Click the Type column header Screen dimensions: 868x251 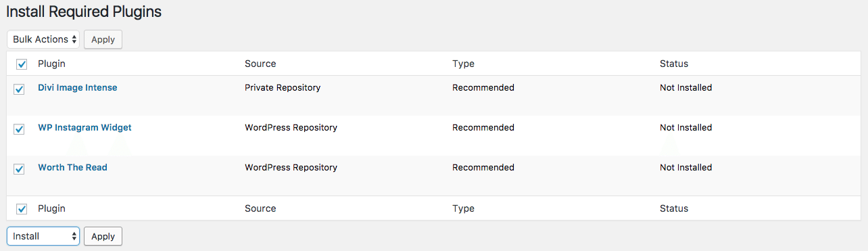click(x=463, y=64)
